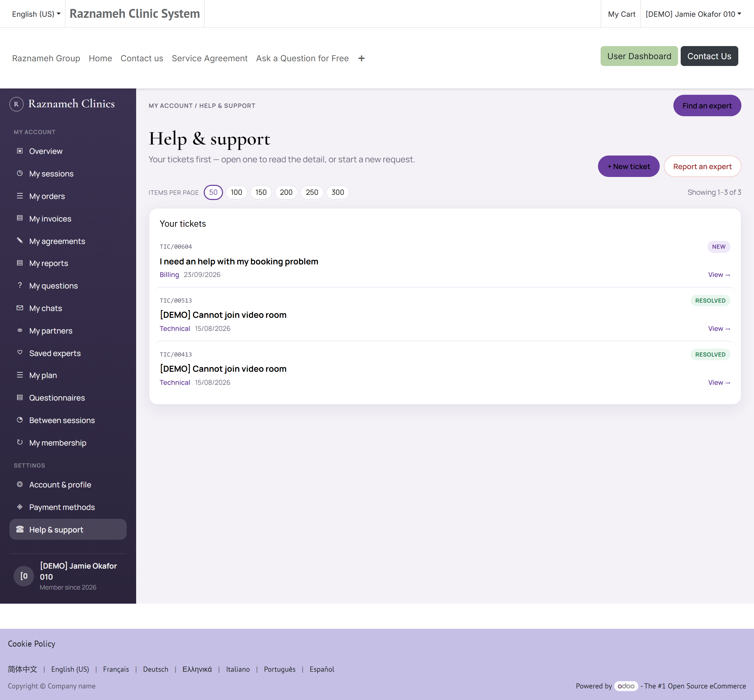
Task: Click the Questionnaires icon
Action: coord(20,397)
